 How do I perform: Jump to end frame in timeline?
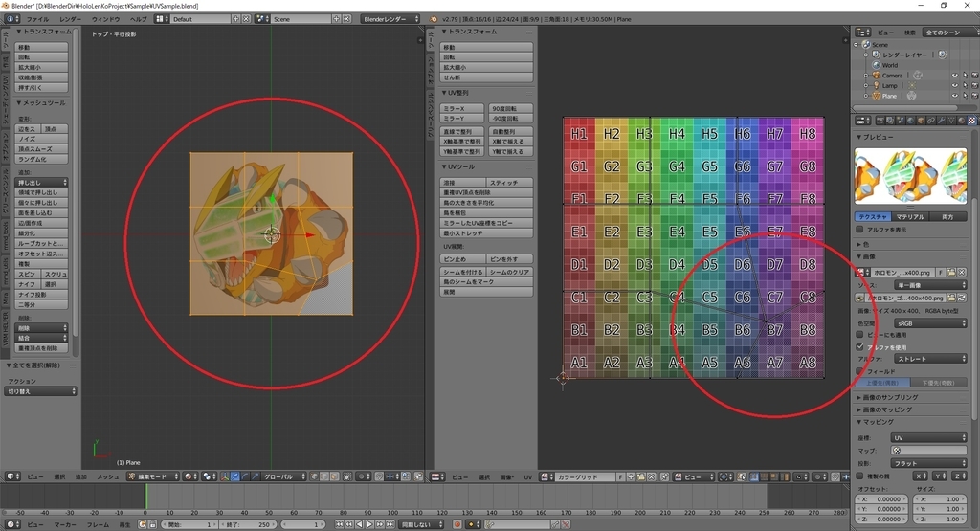pyautogui.click(x=391, y=524)
